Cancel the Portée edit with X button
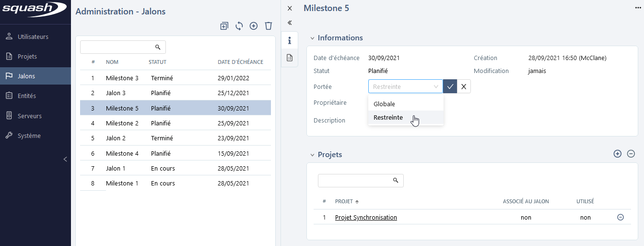 point(464,86)
